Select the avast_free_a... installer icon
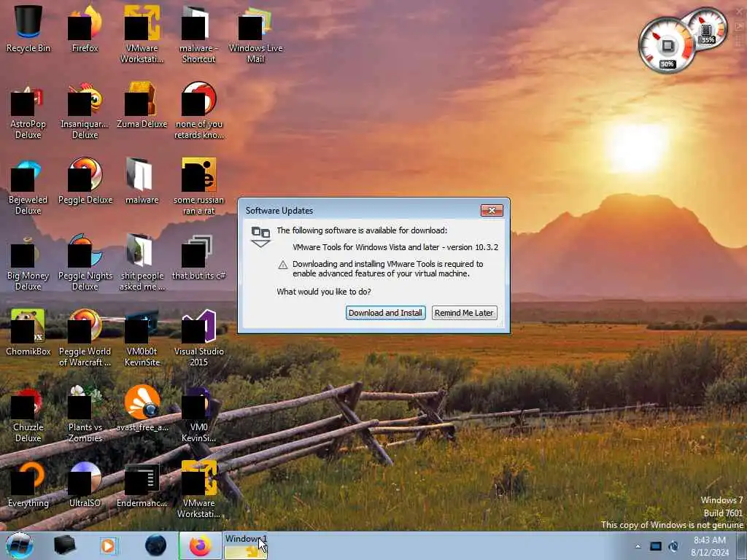 (142, 408)
